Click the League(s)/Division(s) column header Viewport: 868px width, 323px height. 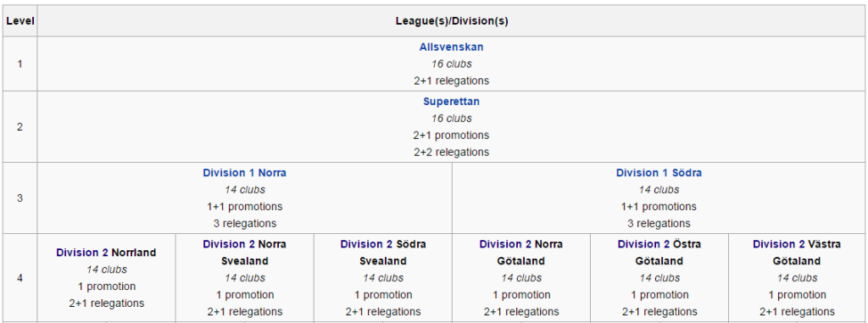point(452,21)
